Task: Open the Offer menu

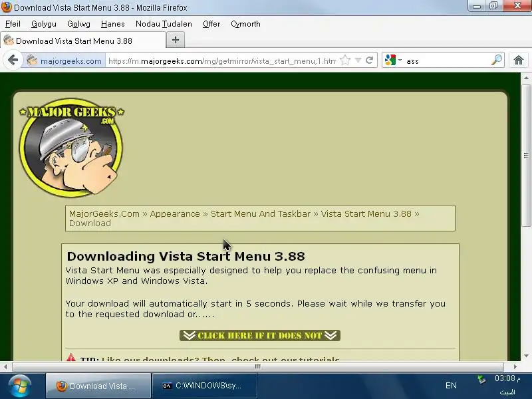Action: click(211, 24)
